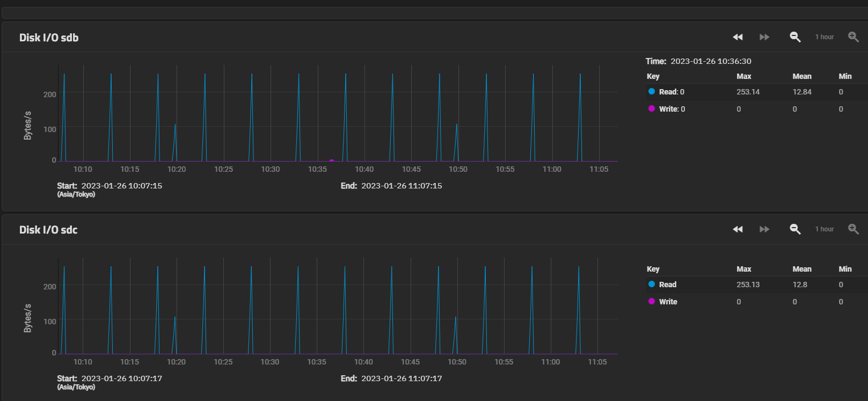Zoom out the Disk I/O sdb graph
This screenshot has width=868, height=401.
point(795,37)
